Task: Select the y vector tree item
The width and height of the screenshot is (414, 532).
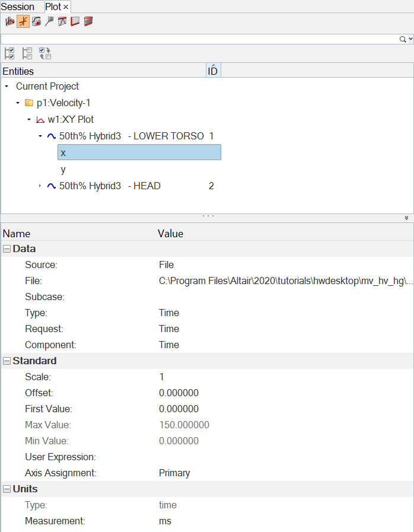Action: 63,170
